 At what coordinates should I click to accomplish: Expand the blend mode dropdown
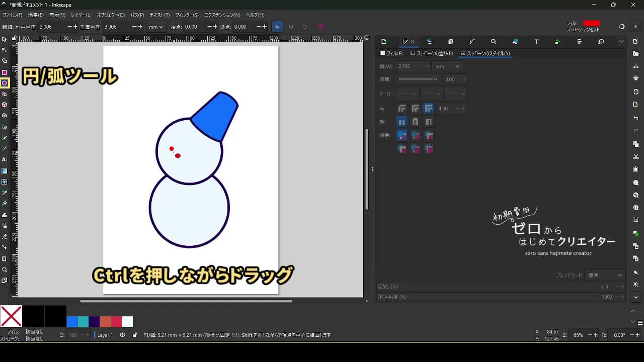pos(605,276)
